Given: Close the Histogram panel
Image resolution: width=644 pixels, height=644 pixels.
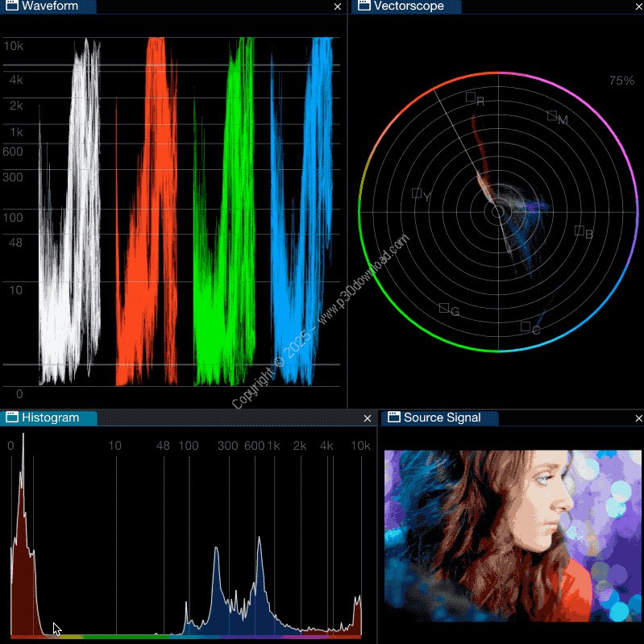Looking at the screenshot, I should tap(368, 418).
